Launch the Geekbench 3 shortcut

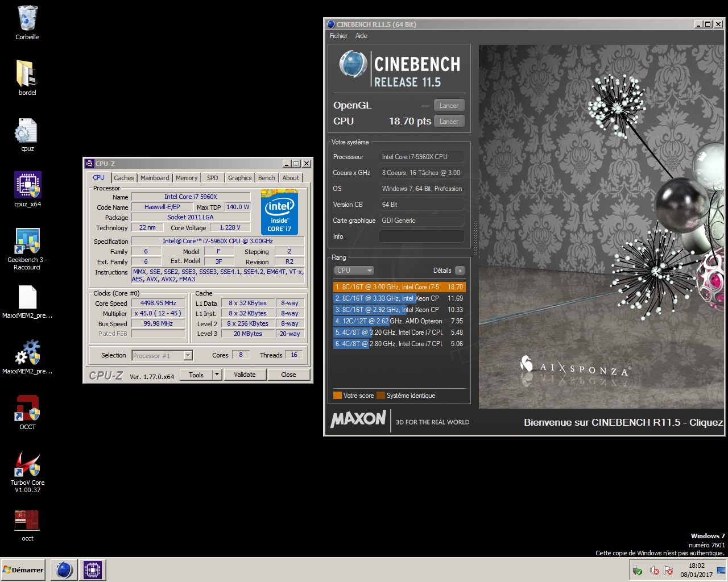(27, 242)
